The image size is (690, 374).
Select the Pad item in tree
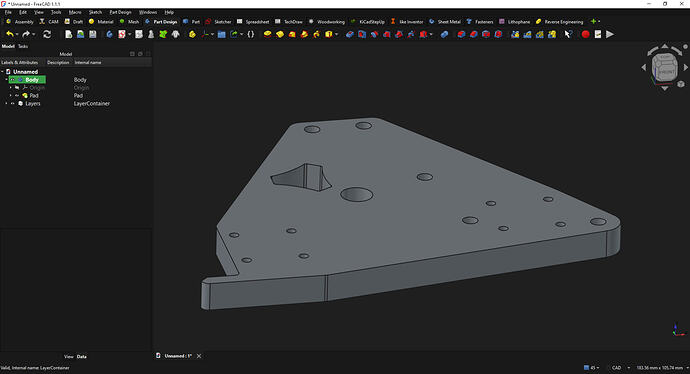pos(34,95)
